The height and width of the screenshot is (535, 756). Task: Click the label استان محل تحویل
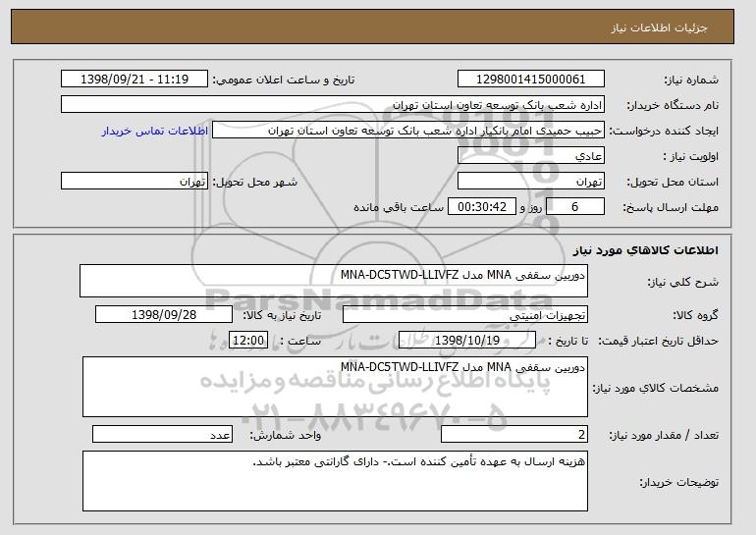coord(673,182)
